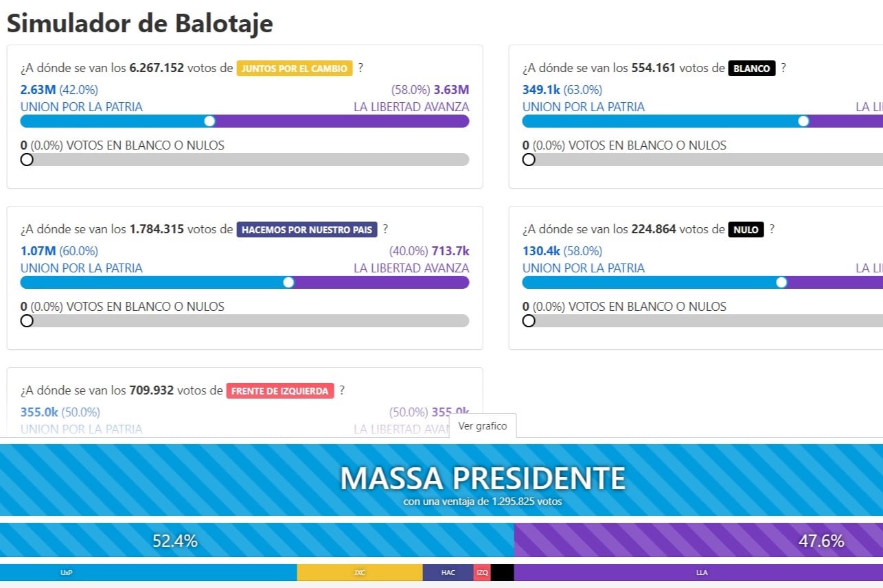Click the Ver grafico button

coord(483,425)
